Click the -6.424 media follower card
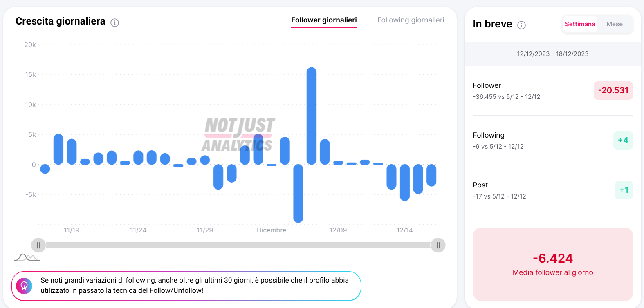 pyautogui.click(x=553, y=264)
